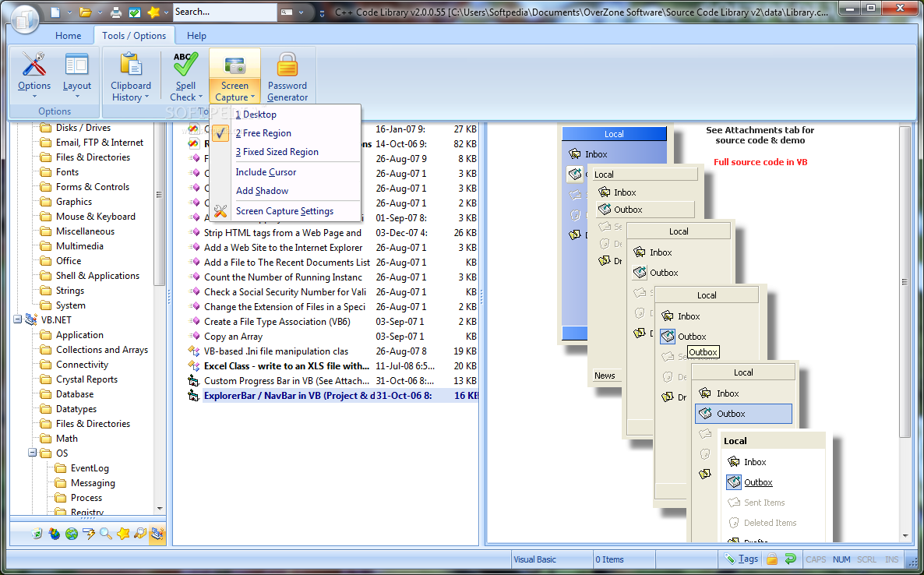Collapse the OS folder tree node
The image size is (924, 575).
(x=33, y=453)
